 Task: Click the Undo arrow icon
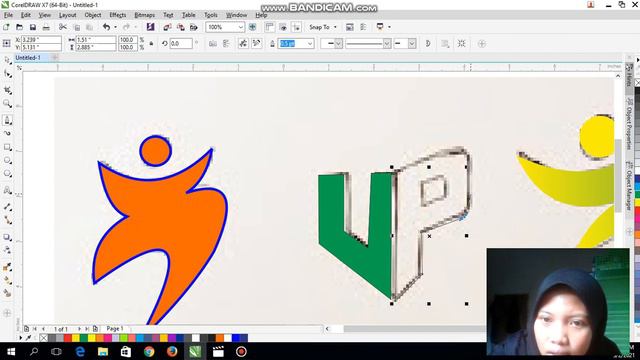coord(107,27)
